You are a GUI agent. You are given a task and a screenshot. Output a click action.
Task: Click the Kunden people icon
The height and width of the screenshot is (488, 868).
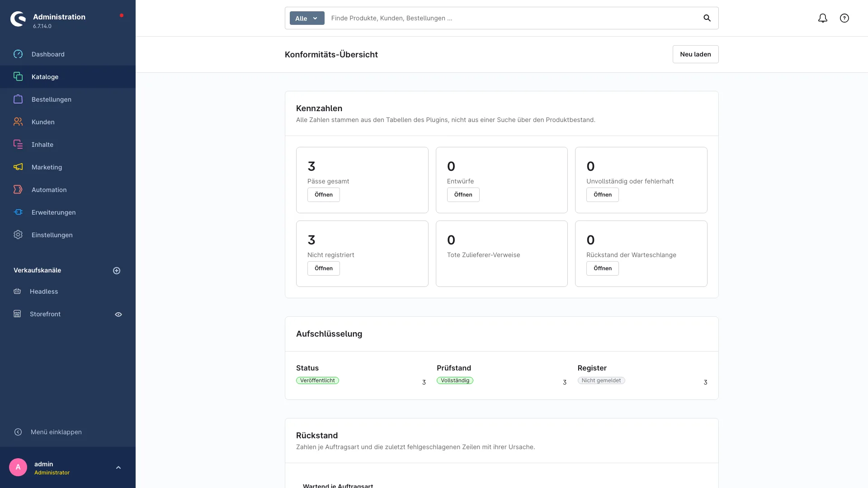click(18, 122)
